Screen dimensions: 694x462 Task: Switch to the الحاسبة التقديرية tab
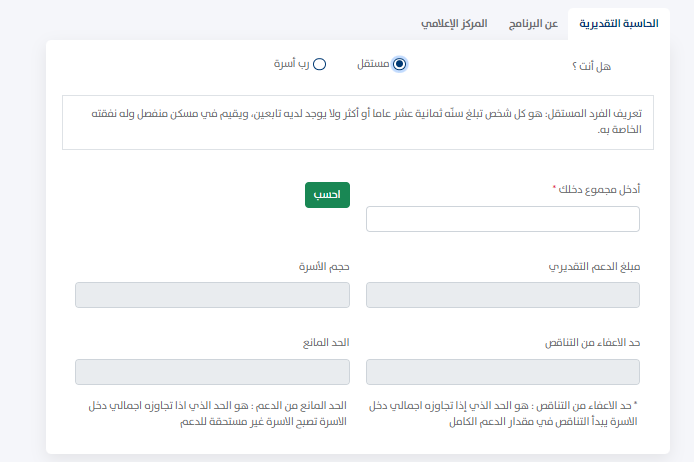coord(620,22)
